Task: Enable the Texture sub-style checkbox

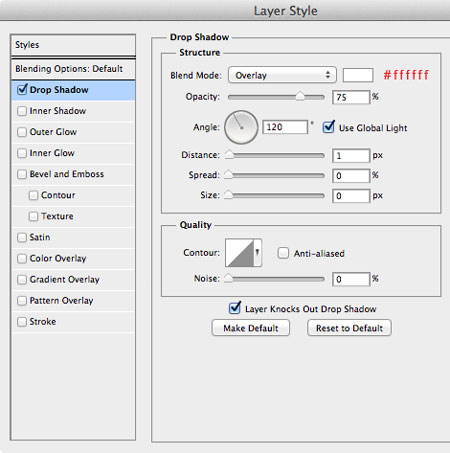Action: [x=33, y=216]
